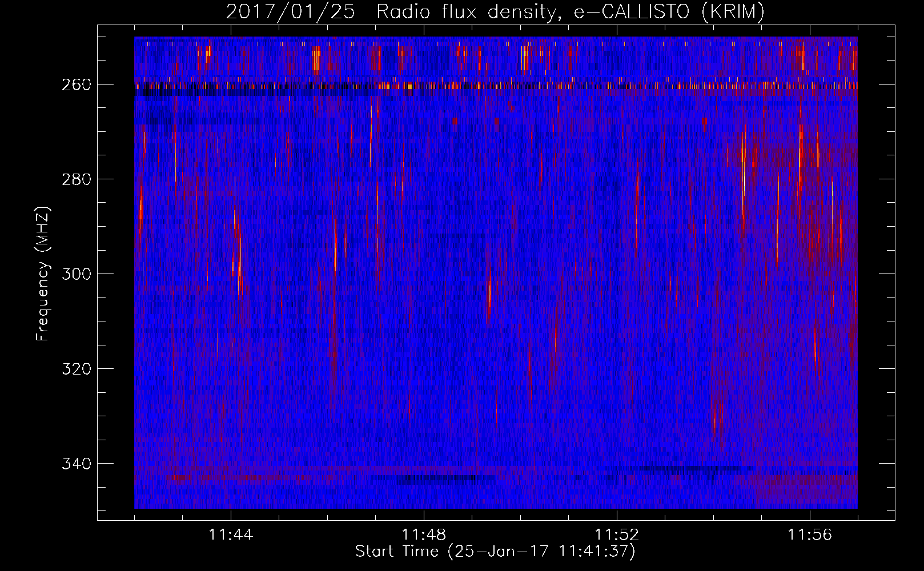
Task: Click the 320 frequency tick label
Action: click(x=77, y=369)
